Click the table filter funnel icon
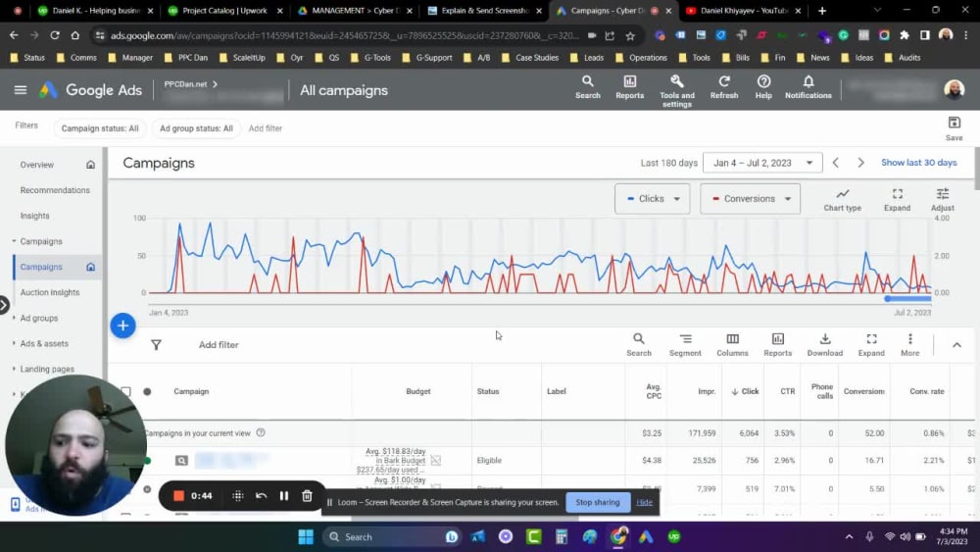The height and width of the screenshot is (552, 980). [x=156, y=344]
